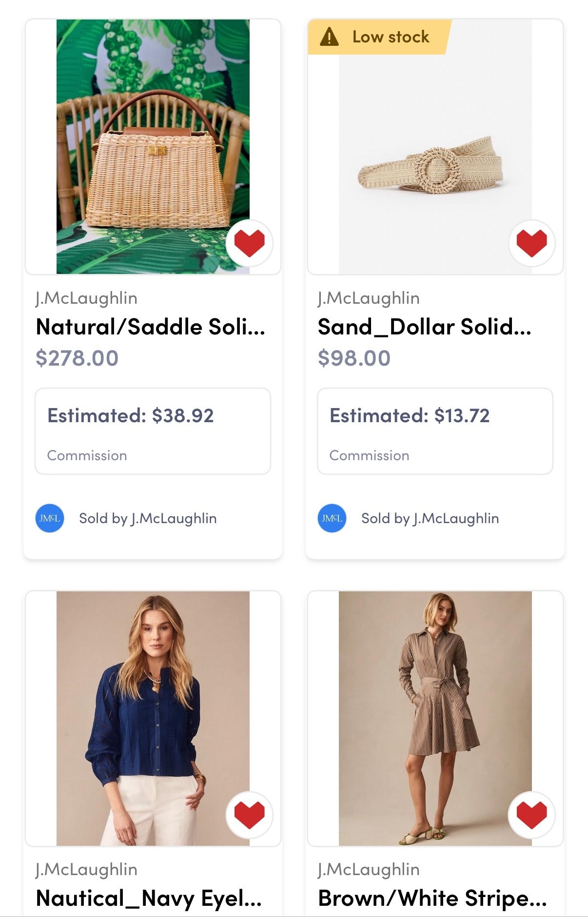Remove heart from the brown striped dress
Viewport: 588px width, 917px height.
[x=531, y=815]
